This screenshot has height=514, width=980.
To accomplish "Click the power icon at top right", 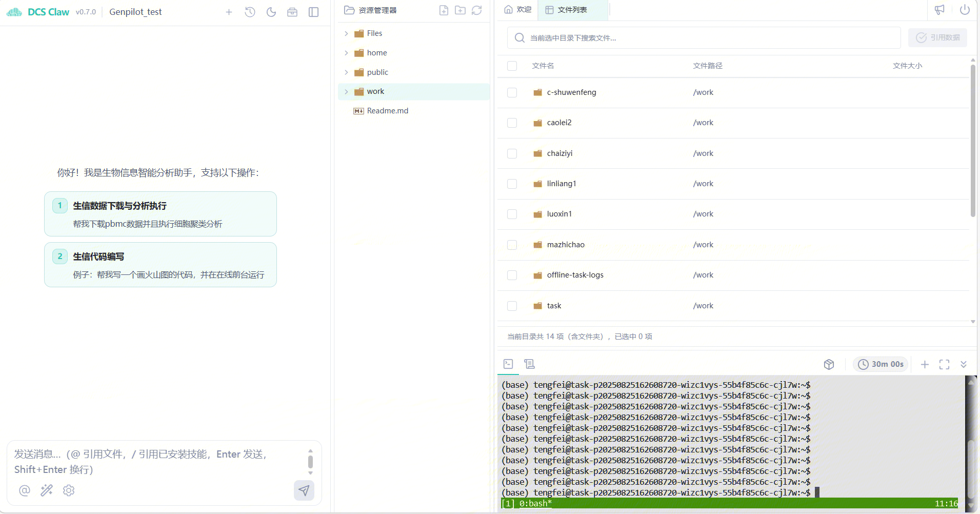I will [x=965, y=10].
